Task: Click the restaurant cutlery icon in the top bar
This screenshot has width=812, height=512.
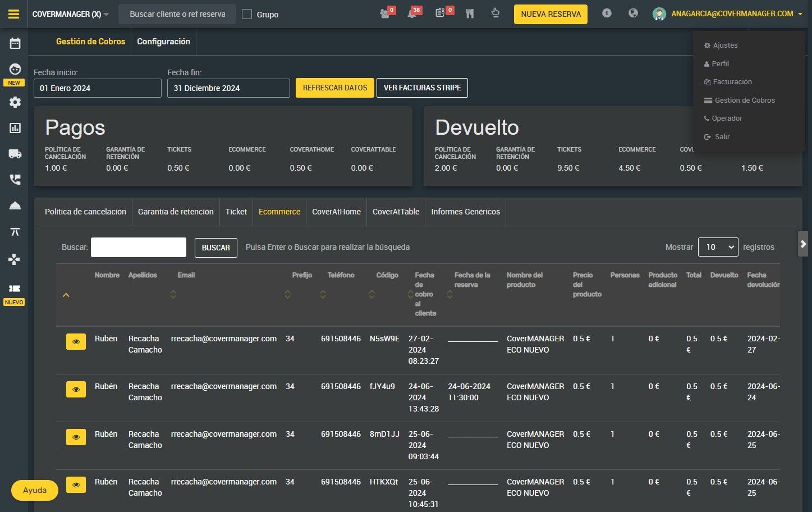Action: click(470, 13)
